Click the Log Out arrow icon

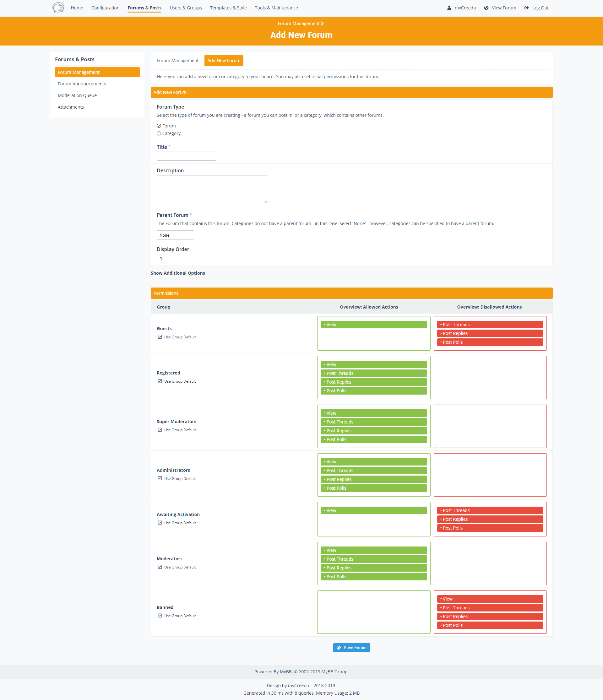point(526,8)
